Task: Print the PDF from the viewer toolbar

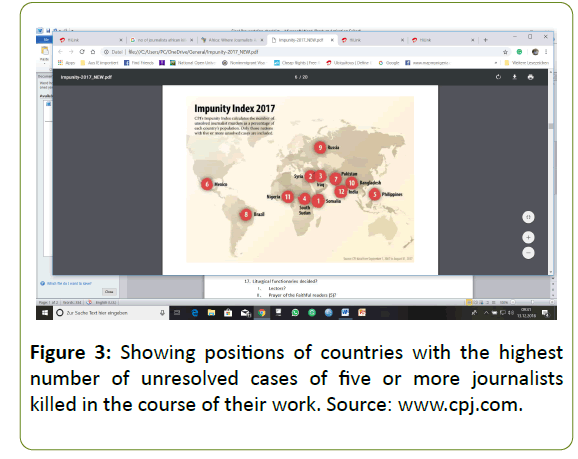Action: [530, 77]
